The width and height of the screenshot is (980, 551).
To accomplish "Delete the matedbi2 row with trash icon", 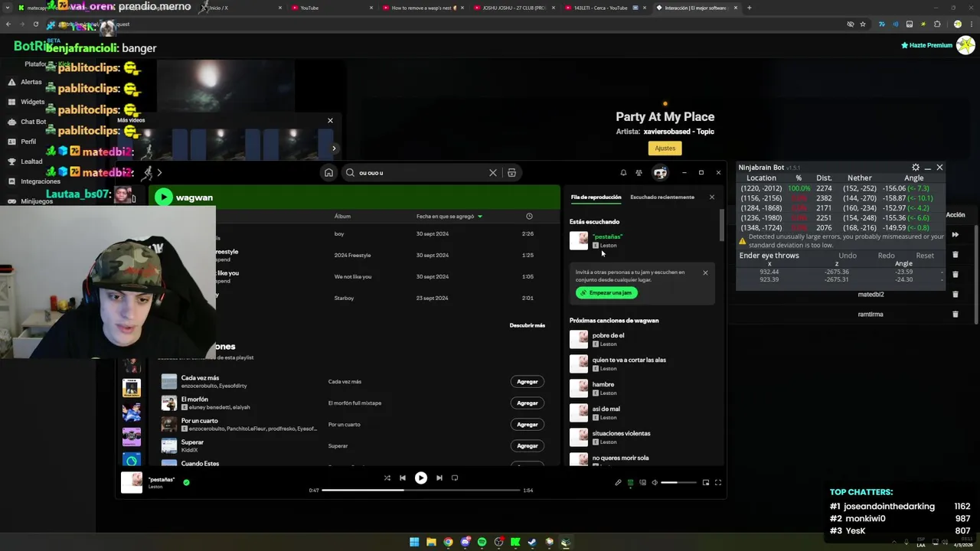I will (x=955, y=295).
